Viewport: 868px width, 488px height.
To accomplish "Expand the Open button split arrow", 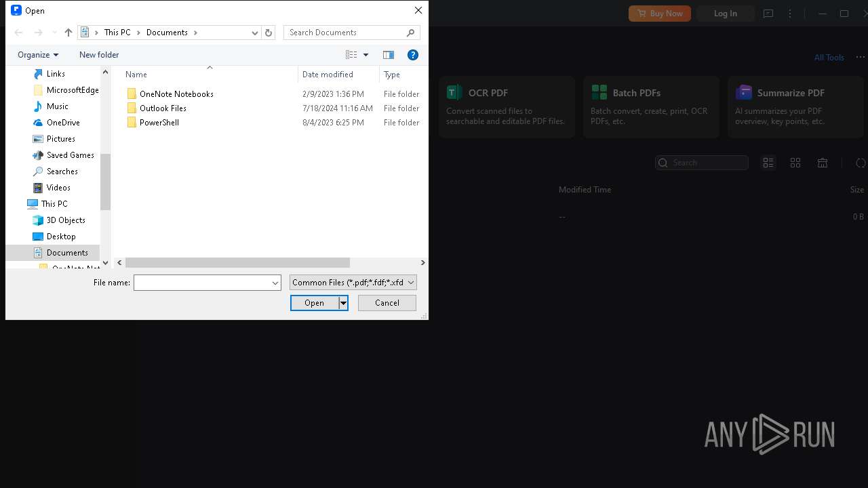I will coord(344,303).
